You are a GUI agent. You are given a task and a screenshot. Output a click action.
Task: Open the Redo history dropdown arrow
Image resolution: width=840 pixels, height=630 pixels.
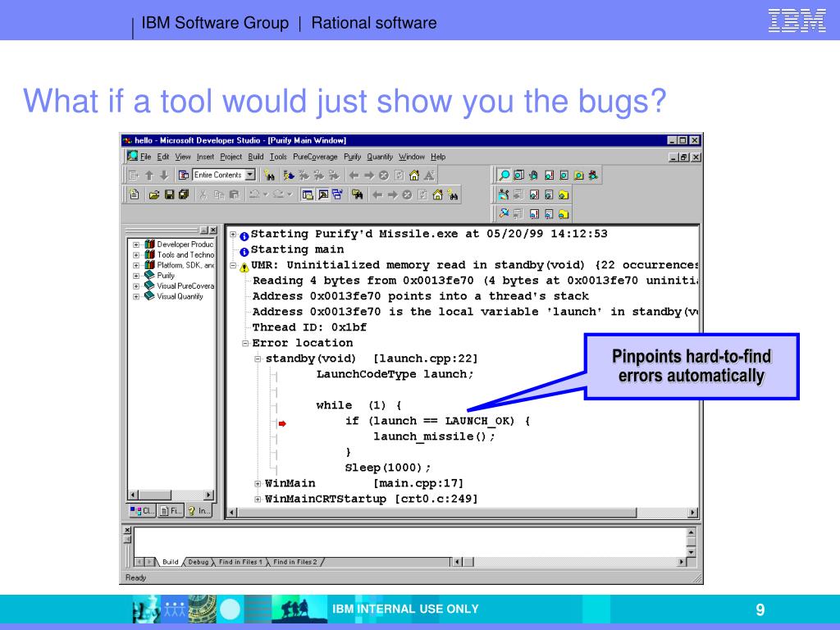tap(290, 194)
